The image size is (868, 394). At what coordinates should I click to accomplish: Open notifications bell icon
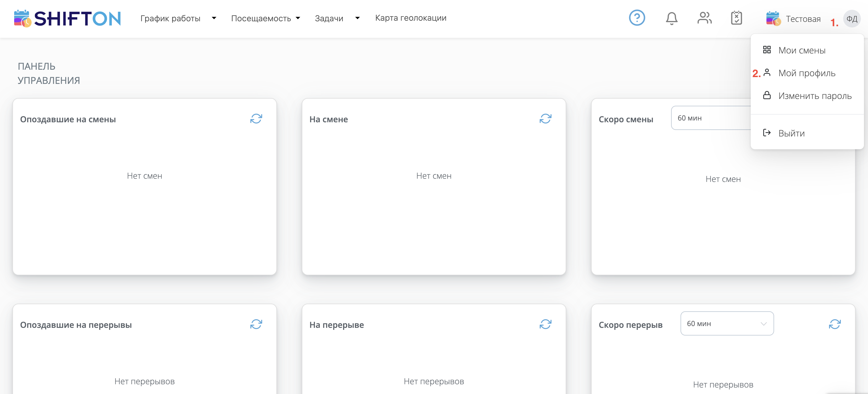coord(672,18)
